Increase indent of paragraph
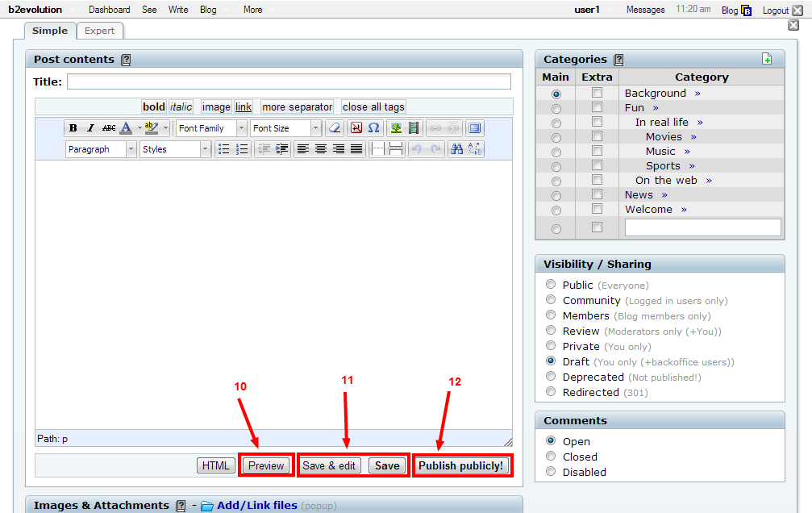The width and height of the screenshot is (812, 513). coord(281,149)
